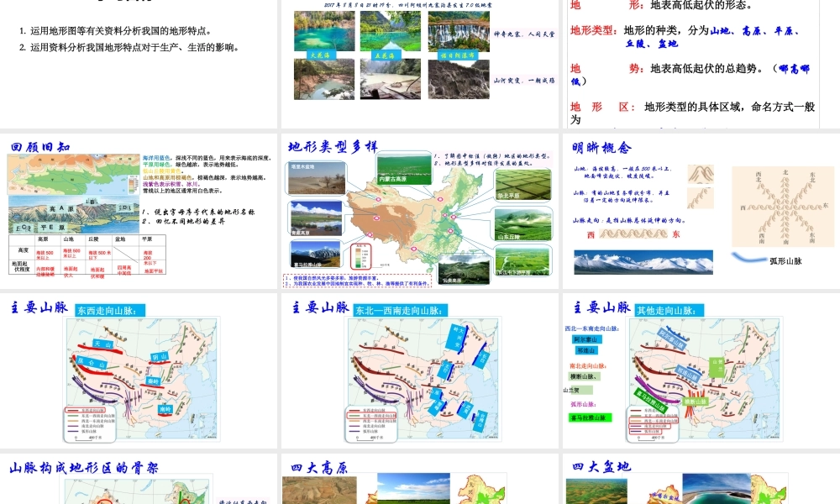Select the 东西走向山脉 subtitle label

tap(110, 310)
